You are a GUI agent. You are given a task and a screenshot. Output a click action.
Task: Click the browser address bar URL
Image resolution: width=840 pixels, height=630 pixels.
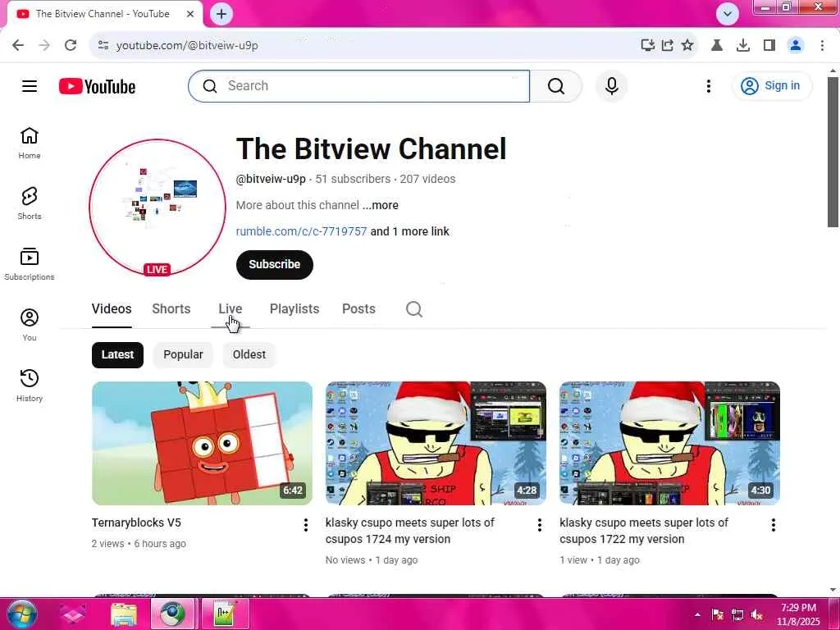pos(187,46)
